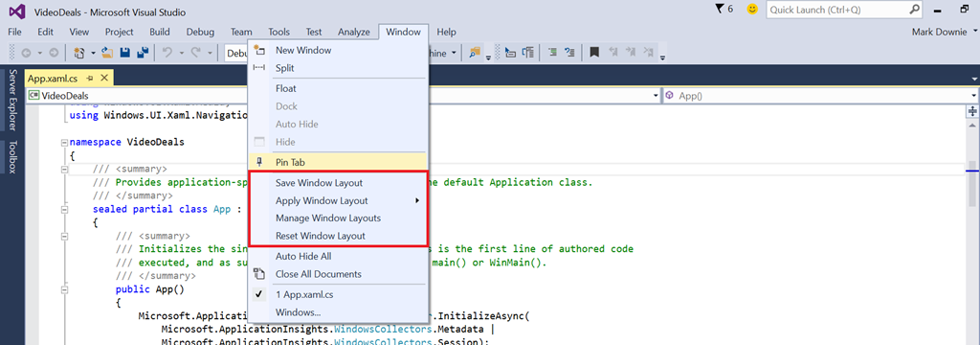
Task: Open the Server Explorer side panel
Action: (x=12, y=101)
